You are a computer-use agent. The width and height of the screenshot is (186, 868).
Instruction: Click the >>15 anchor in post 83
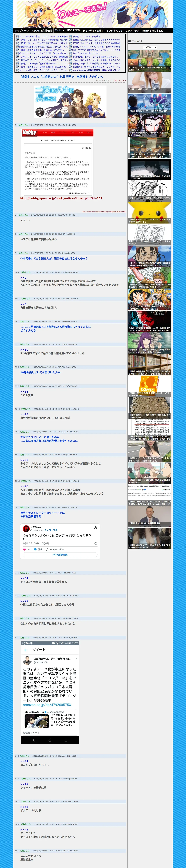24,392
